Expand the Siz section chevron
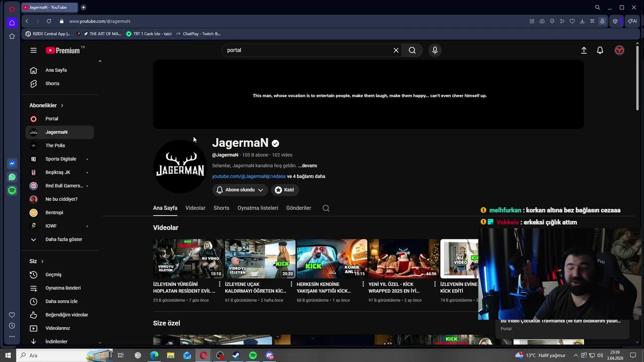The height and width of the screenshot is (362, 644). pos(42,261)
